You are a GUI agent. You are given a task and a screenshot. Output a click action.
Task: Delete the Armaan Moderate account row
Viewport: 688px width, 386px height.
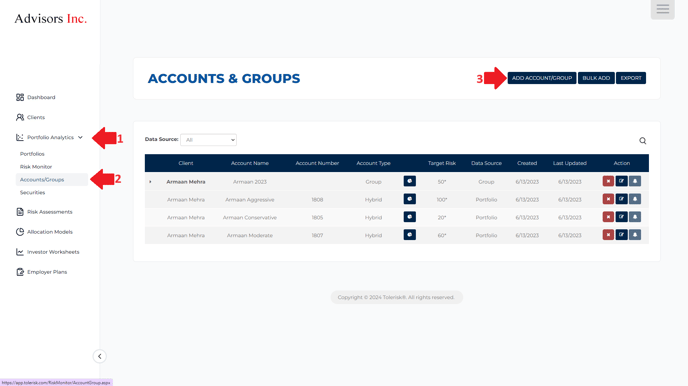coord(608,235)
